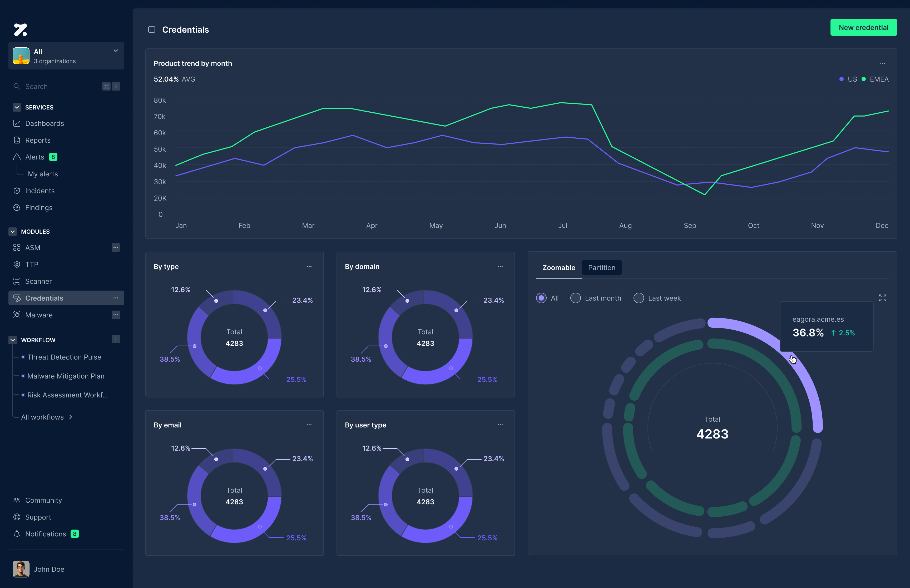Select the Last month radio option

point(575,298)
